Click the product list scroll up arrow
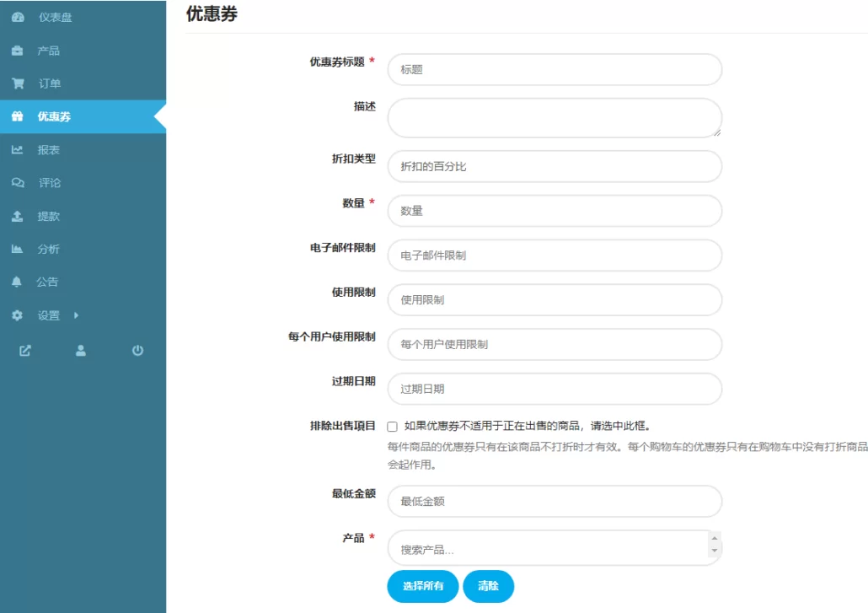The width and height of the screenshot is (868, 613). click(715, 538)
